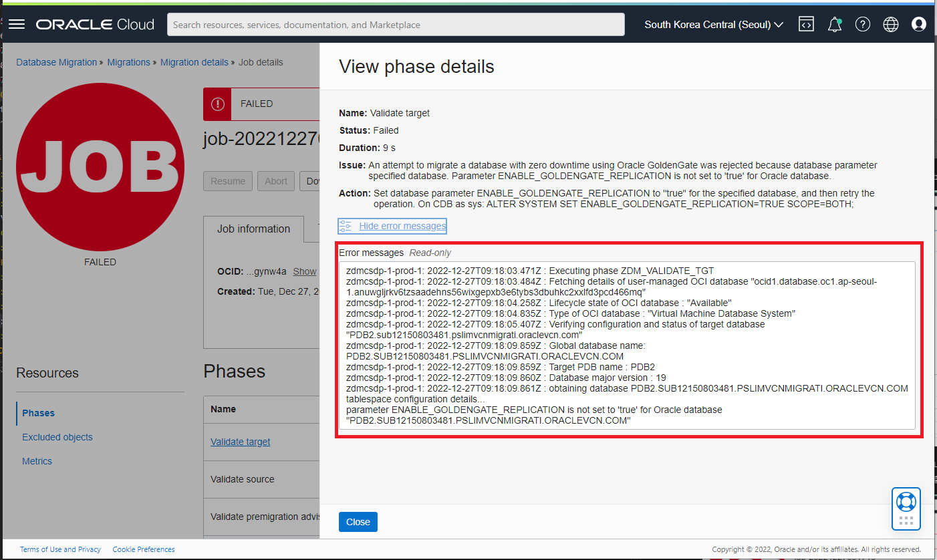This screenshot has width=937, height=560.
Task: Select Excluded objects in Resources
Action: 57,437
